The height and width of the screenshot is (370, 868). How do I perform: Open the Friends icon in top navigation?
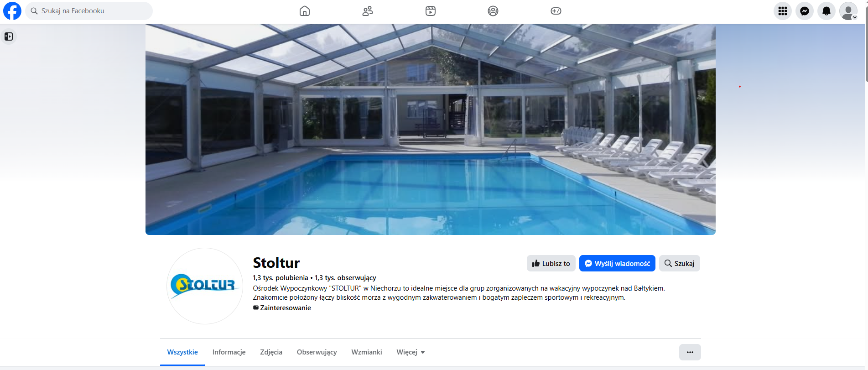tap(368, 11)
